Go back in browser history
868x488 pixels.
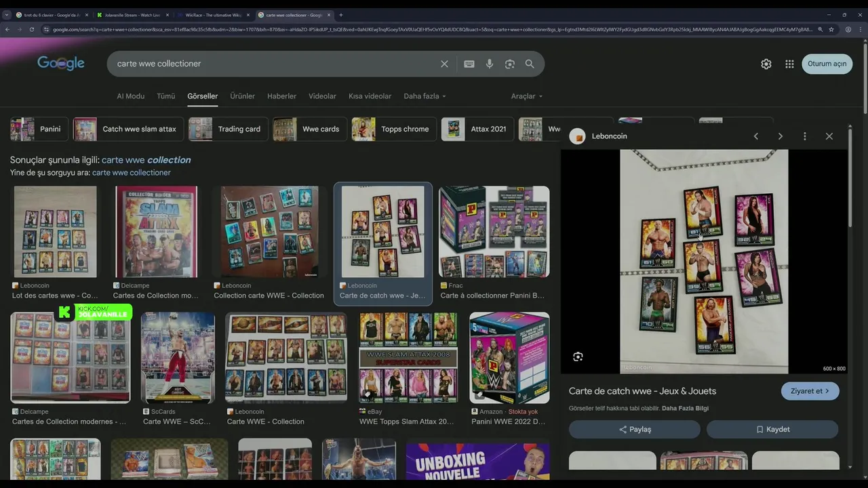tap(7, 29)
